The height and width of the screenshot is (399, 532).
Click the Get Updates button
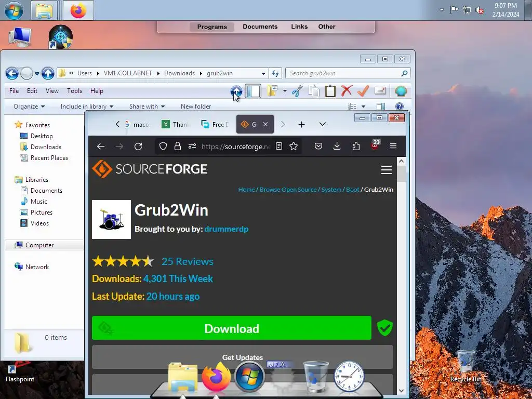click(x=242, y=357)
